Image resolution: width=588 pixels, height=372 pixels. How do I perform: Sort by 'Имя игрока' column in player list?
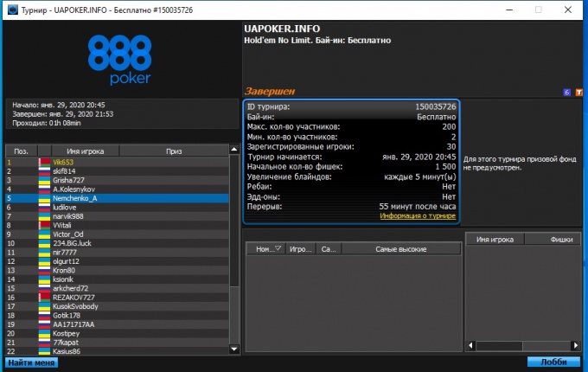pyautogui.click(x=85, y=151)
